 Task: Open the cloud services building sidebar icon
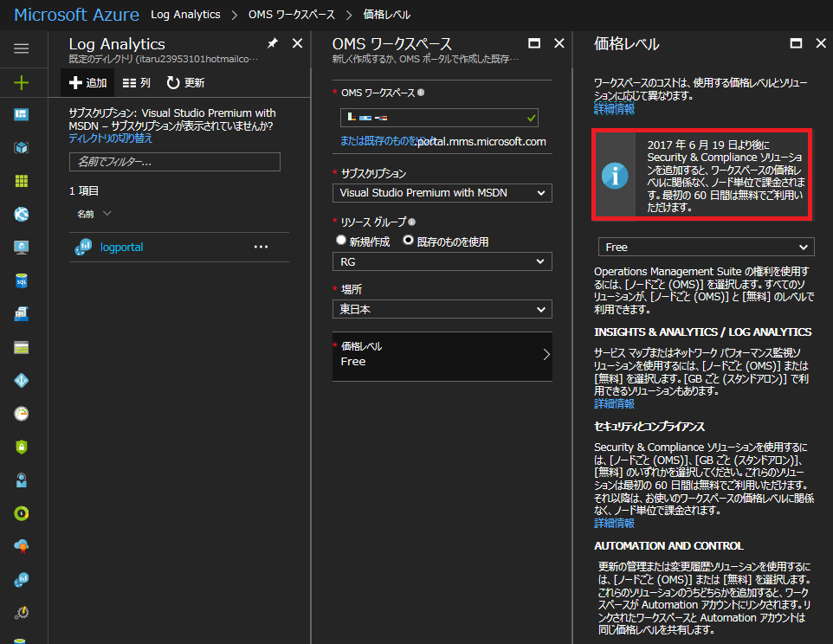22,313
